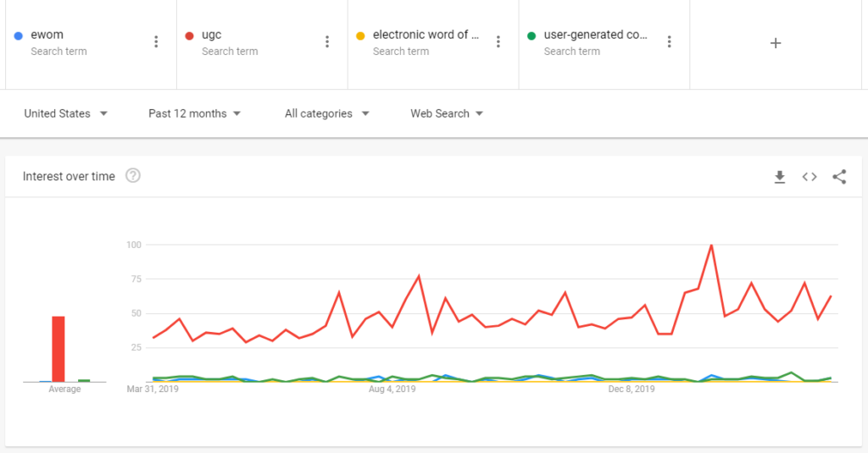Open three-dot menu for user-generated content term
The height and width of the screenshot is (453, 868).
click(x=670, y=42)
